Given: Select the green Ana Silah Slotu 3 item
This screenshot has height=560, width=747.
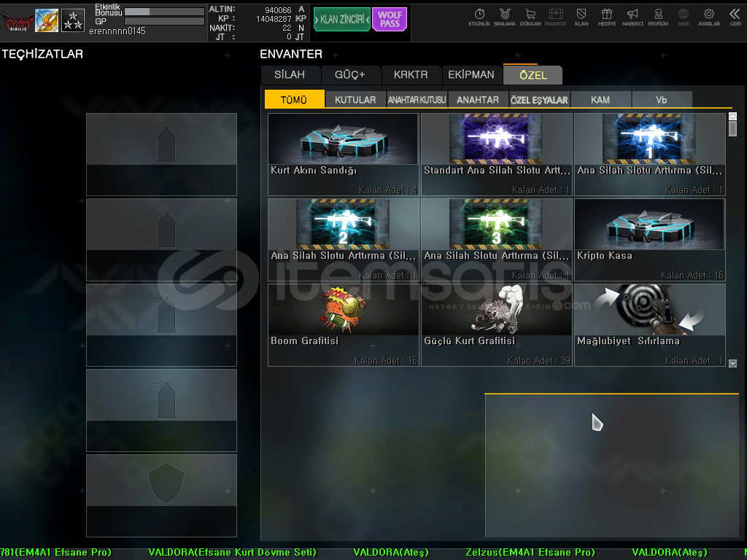Looking at the screenshot, I should (496, 239).
